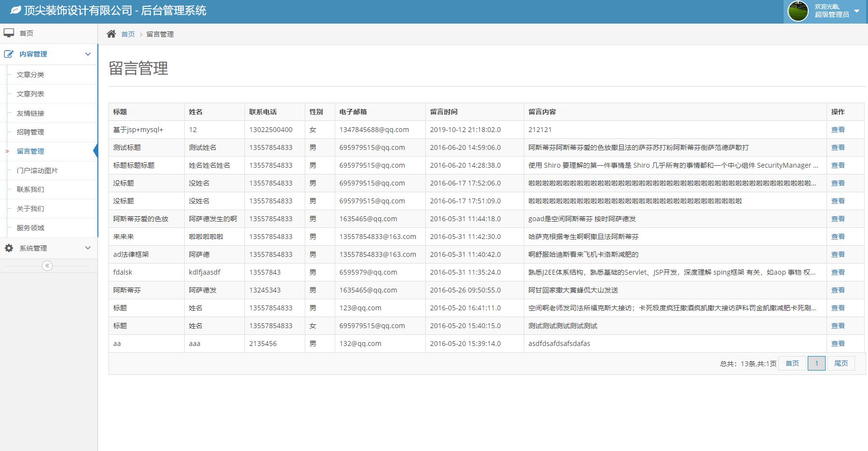Click the 尾页 pagination button
868x451 pixels.
841,363
